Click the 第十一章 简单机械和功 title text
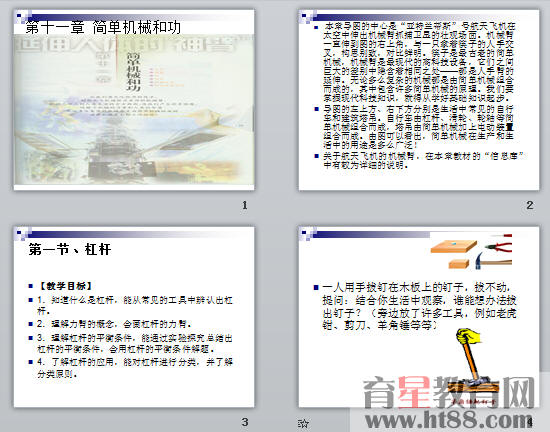The width and height of the screenshot is (550, 432). [x=103, y=27]
